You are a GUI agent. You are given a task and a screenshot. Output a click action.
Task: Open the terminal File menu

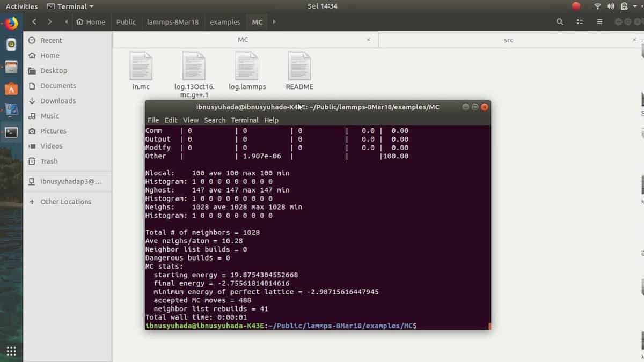pyautogui.click(x=153, y=120)
